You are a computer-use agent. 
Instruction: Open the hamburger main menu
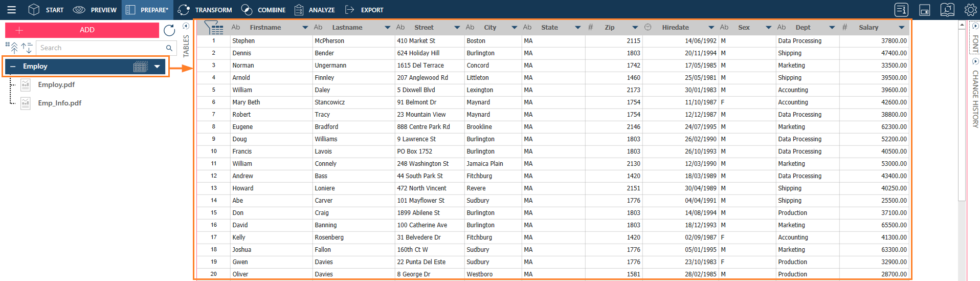(11, 10)
